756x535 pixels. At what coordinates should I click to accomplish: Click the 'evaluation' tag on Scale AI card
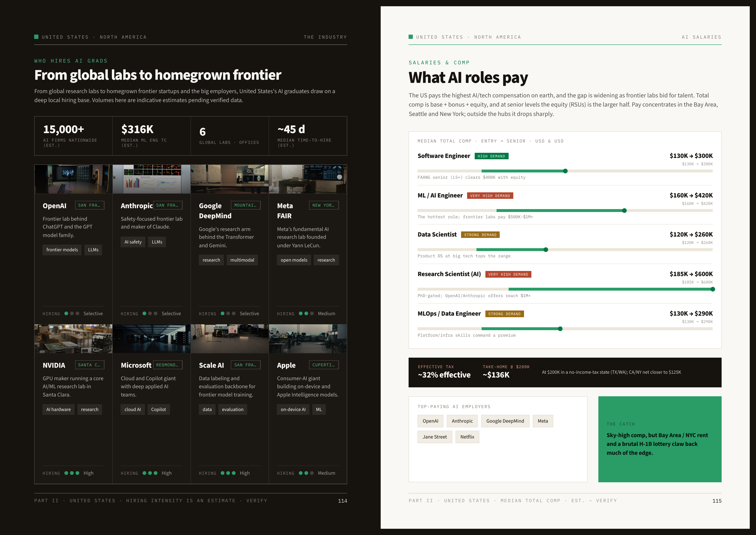[232, 409]
